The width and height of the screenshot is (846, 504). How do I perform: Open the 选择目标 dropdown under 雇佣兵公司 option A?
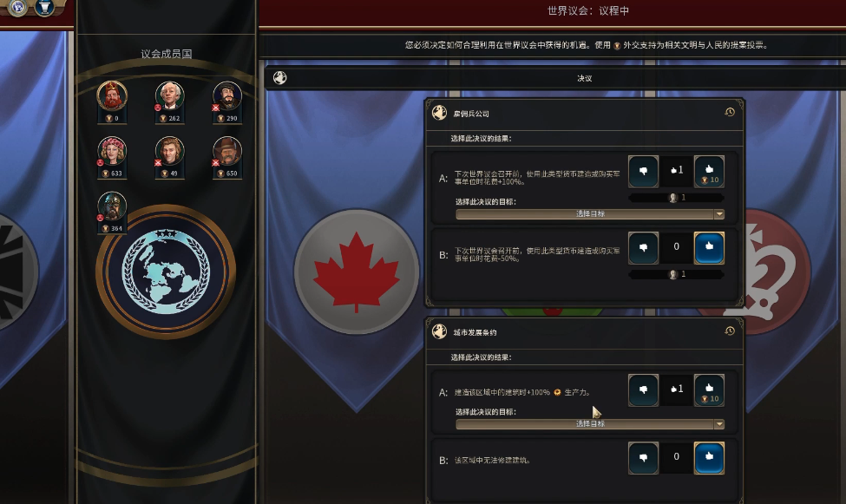[x=590, y=214]
